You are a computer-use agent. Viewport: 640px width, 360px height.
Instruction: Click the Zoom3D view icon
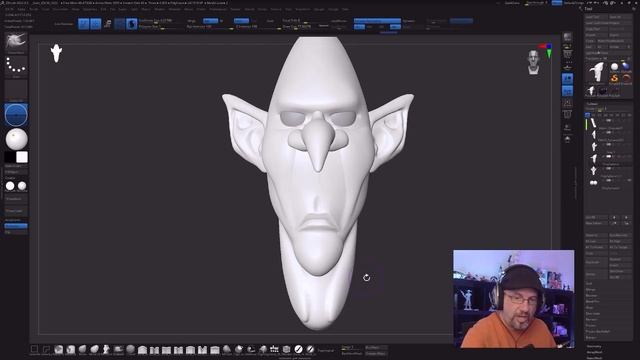pos(567,140)
